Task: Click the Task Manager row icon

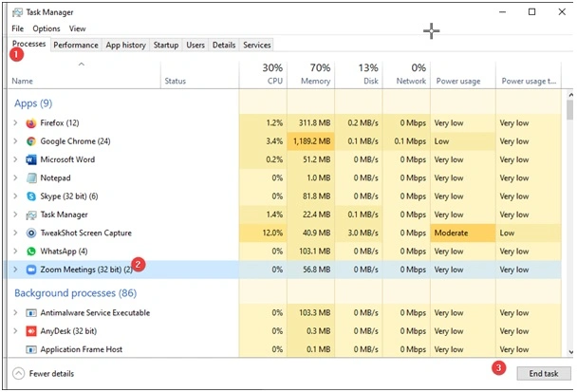Action: 31,215
